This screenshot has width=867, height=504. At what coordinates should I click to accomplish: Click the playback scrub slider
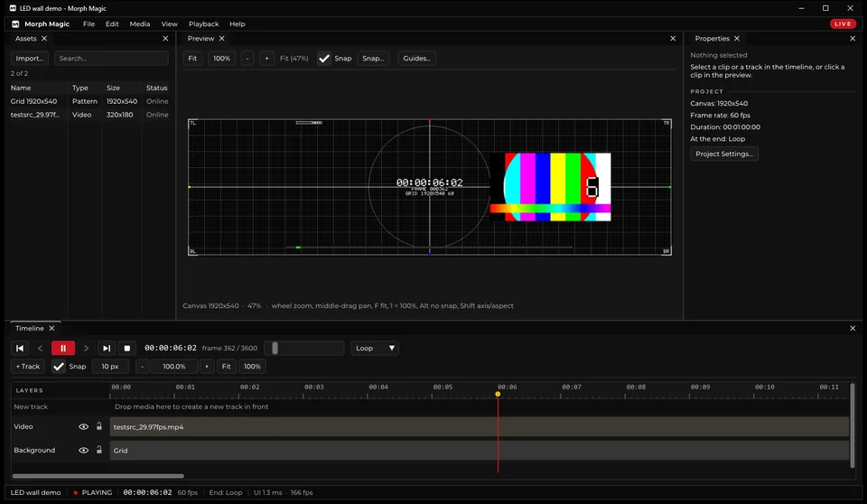point(304,348)
